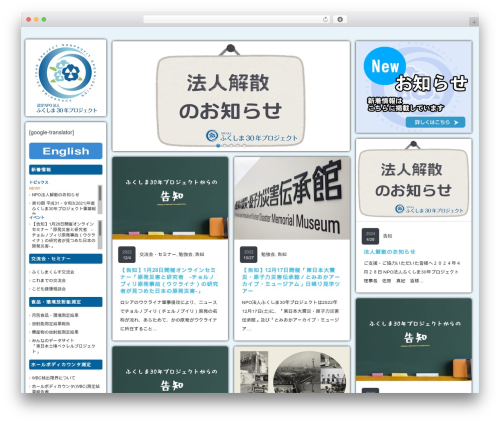Open こども健康相談会 link
The height and width of the screenshot is (423, 500).
point(49,289)
